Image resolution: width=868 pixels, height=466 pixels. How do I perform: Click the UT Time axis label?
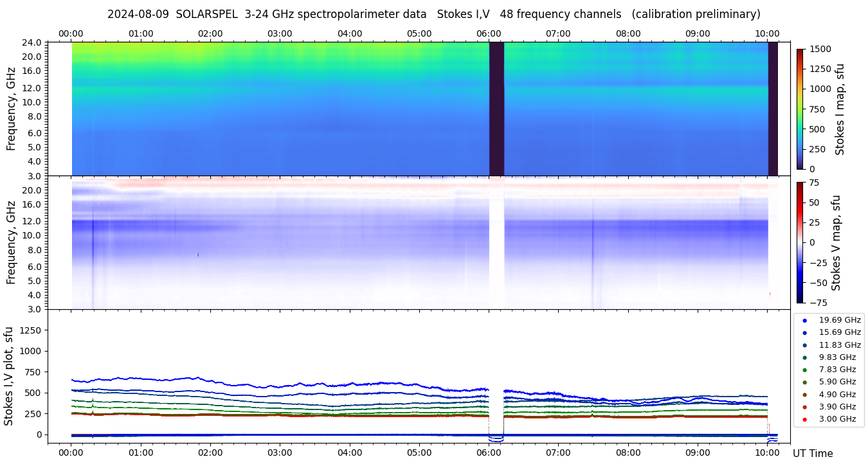click(813, 453)
